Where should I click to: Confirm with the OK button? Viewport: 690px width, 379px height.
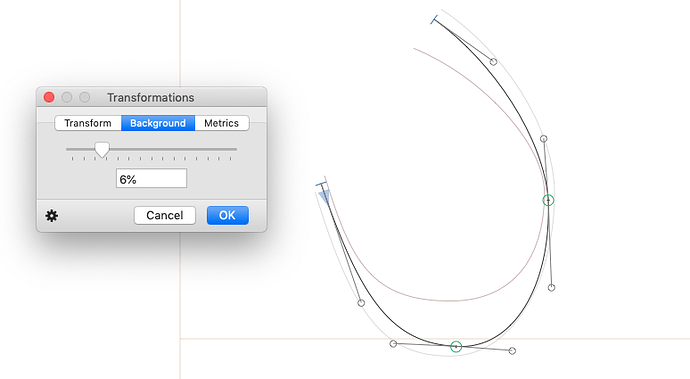(x=228, y=215)
